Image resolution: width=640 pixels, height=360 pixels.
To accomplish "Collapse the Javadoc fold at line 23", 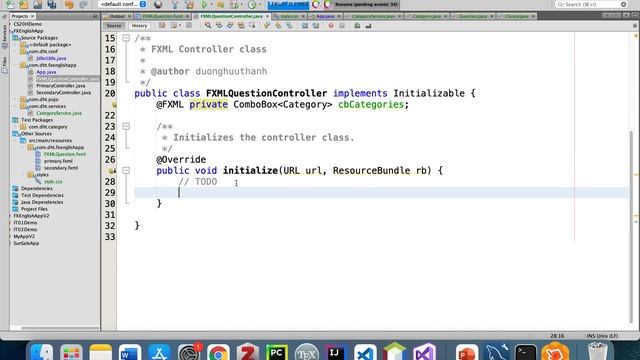I will point(126,126).
